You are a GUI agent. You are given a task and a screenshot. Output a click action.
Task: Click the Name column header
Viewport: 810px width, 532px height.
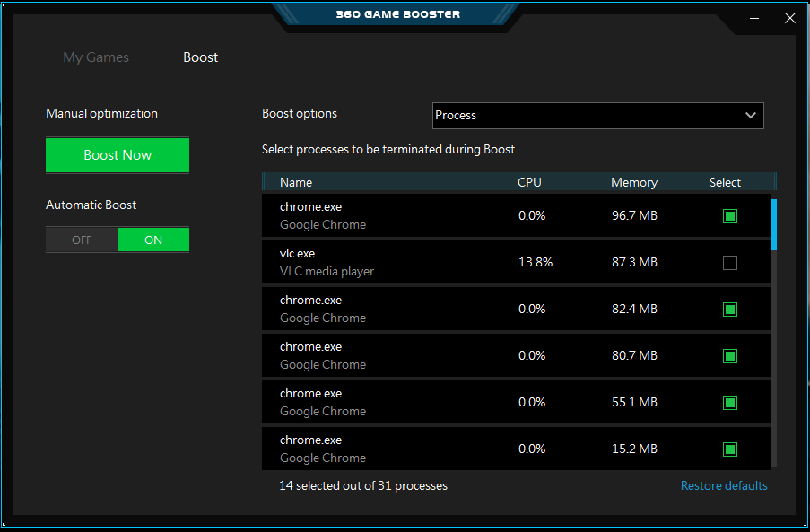(296, 182)
